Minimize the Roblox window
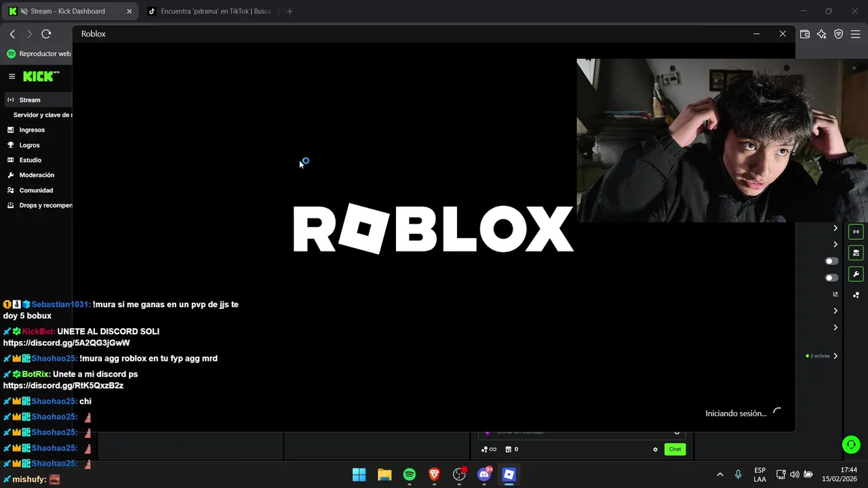 click(756, 34)
